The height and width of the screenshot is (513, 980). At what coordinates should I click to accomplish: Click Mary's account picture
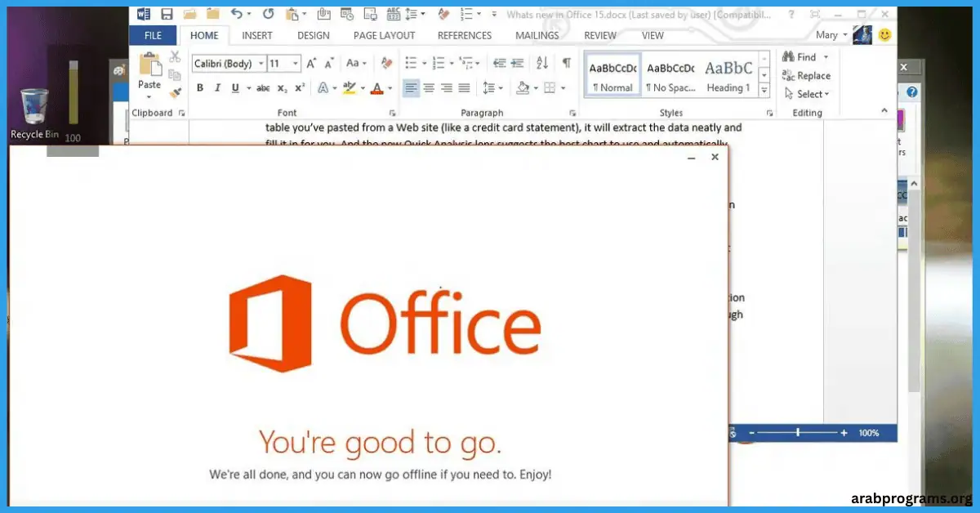tap(862, 35)
